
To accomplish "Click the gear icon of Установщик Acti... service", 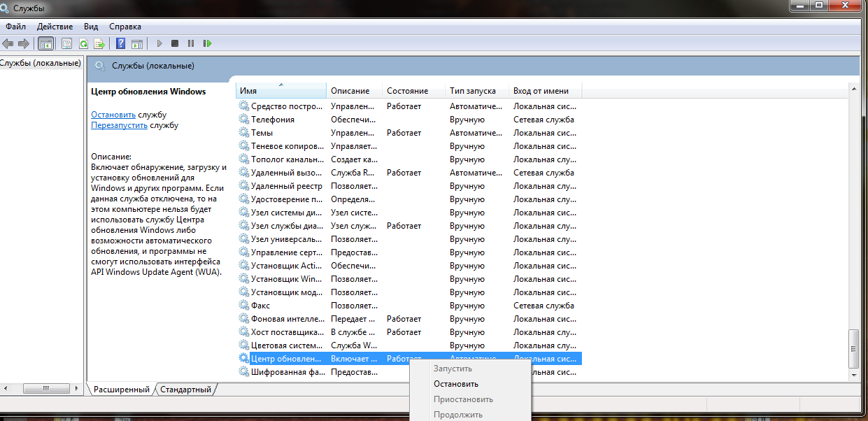I will [244, 266].
